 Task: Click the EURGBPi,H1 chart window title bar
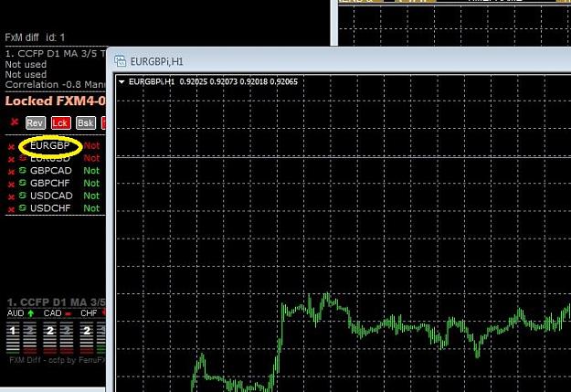pyautogui.click(x=339, y=61)
